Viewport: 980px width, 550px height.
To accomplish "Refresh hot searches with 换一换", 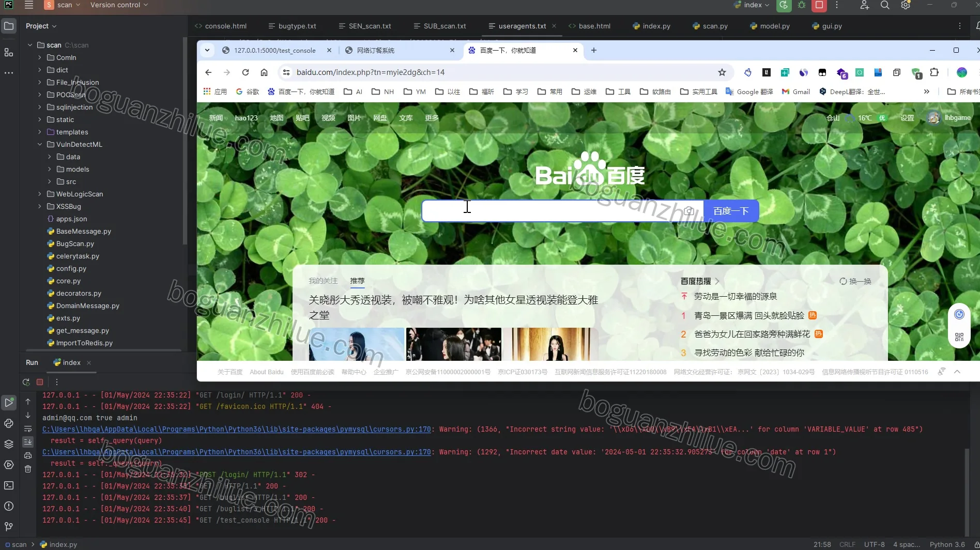I will tap(855, 281).
